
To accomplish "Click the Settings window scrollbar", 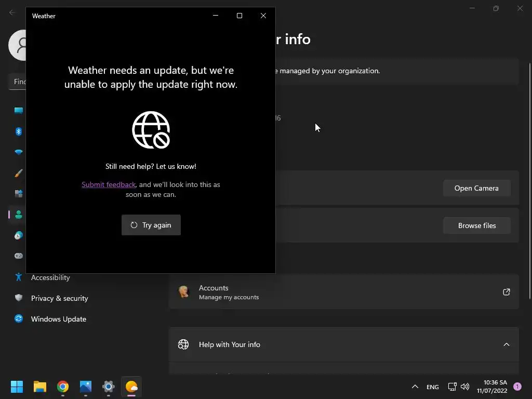I will tap(529, 181).
